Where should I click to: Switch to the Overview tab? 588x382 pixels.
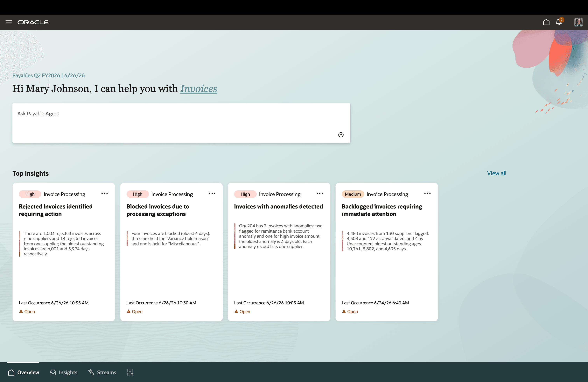(24, 372)
